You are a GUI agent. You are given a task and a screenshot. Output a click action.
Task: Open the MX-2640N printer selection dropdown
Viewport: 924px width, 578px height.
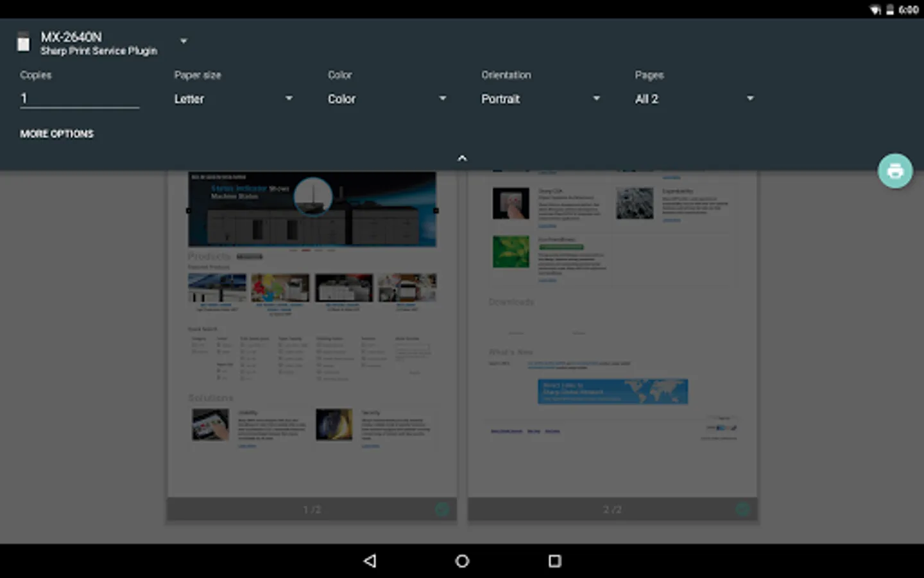(x=184, y=41)
